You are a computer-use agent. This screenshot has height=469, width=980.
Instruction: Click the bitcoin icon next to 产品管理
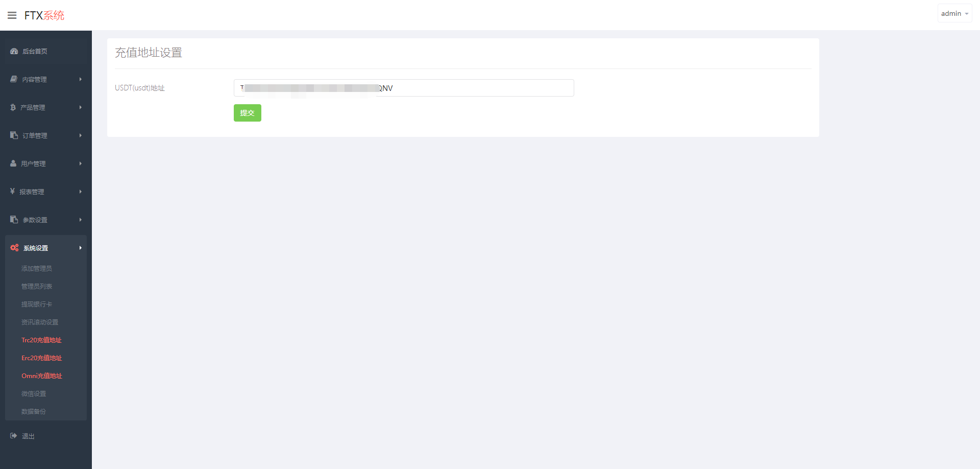13,107
